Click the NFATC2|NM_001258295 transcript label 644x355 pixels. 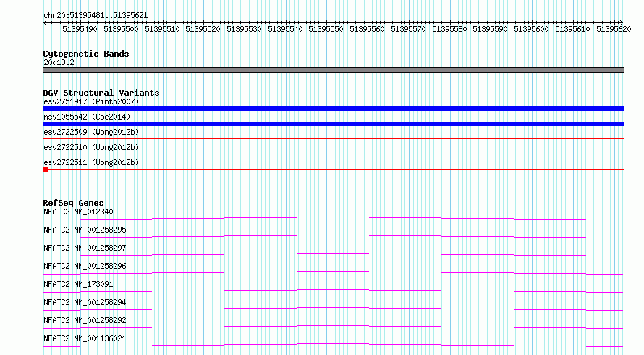(85, 230)
